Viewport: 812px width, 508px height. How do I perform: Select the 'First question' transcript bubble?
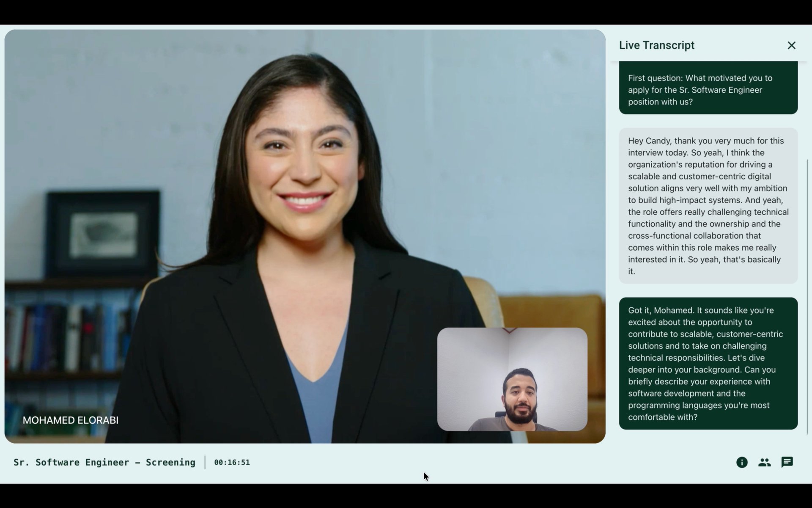coord(708,90)
